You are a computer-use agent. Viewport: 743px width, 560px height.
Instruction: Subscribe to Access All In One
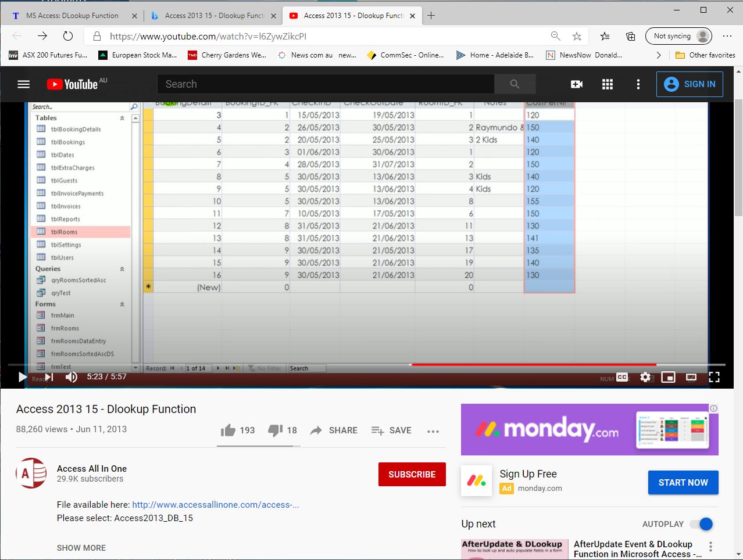point(412,475)
